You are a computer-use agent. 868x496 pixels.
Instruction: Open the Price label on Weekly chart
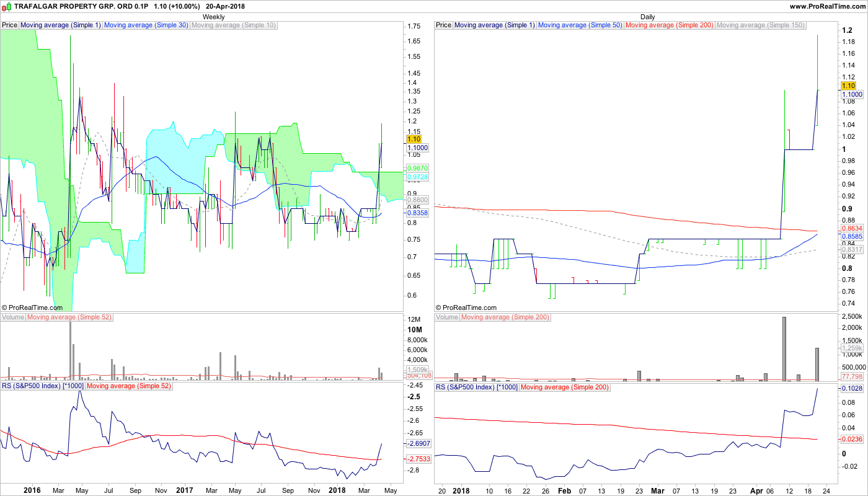pyautogui.click(x=10, y=25)
